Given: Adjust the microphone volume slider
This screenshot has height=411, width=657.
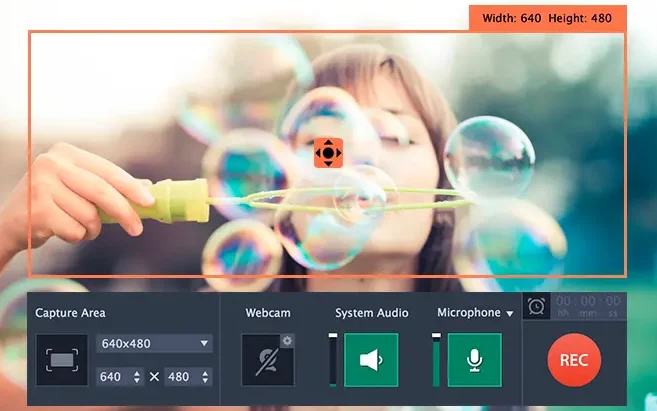Looking at the screenshot, I should [436, 359].
